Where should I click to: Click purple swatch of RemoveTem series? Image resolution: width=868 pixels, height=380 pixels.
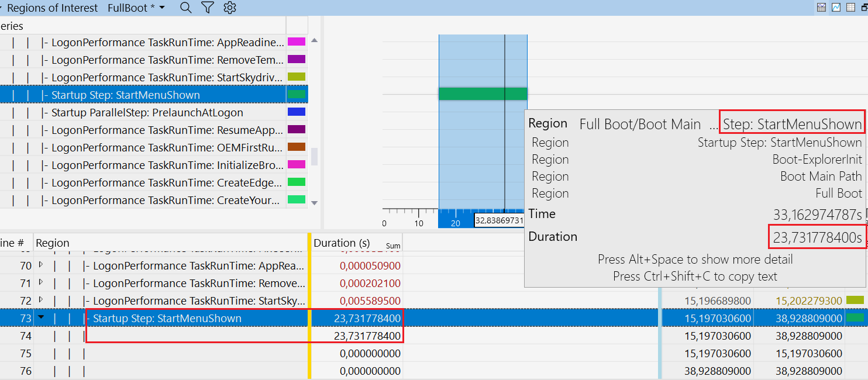pos(297,60)
